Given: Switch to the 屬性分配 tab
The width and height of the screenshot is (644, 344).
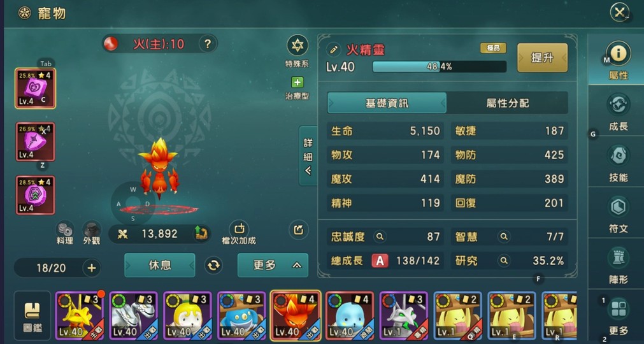Looking at the screenshot, I should [507, 103].
